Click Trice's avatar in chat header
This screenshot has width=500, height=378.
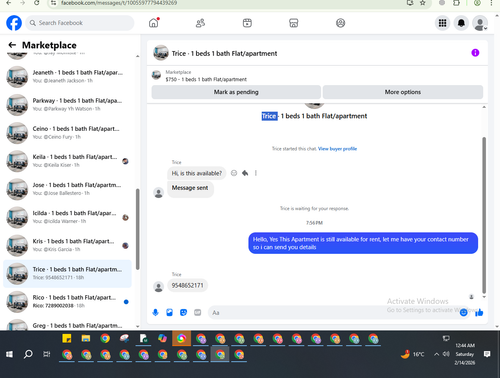pyautogui.click(x=161, y=53)
